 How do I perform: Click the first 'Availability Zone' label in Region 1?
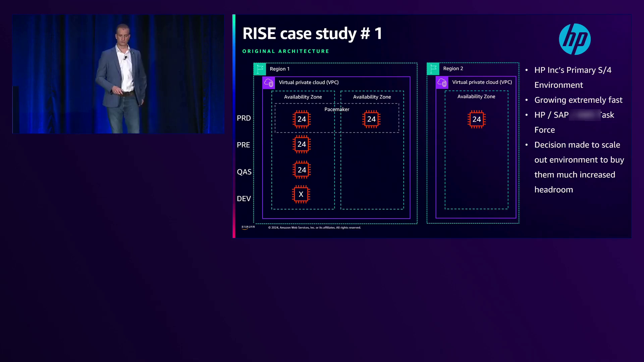pos(303,97)
